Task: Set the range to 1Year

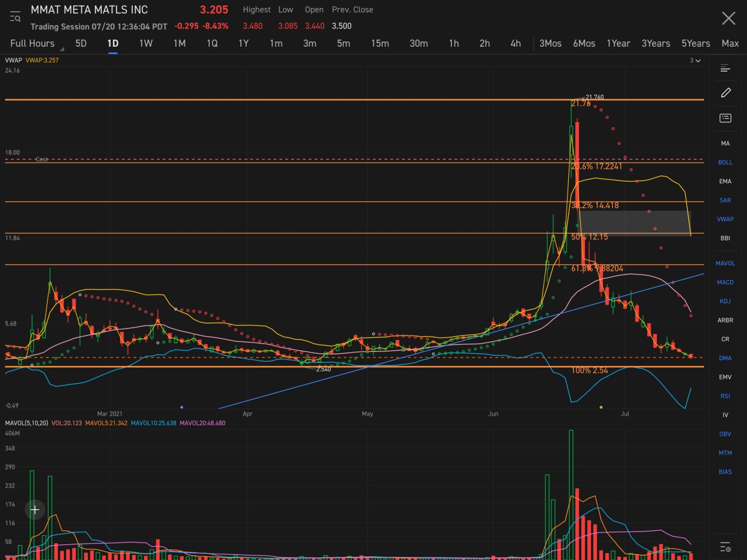Action: coord(618,43)
